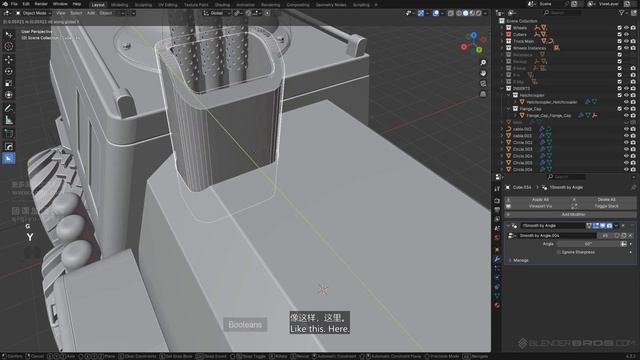Open the Edit menu
The height and width of the screenshot is (360, 640).
click(x=26, y=4)
